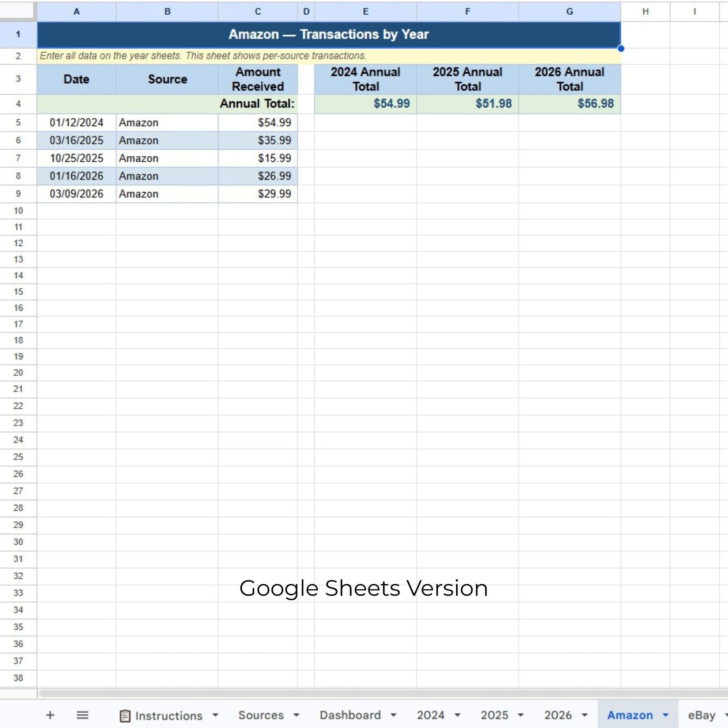
Task: Select column C header
Action: [x=258, y=12]
